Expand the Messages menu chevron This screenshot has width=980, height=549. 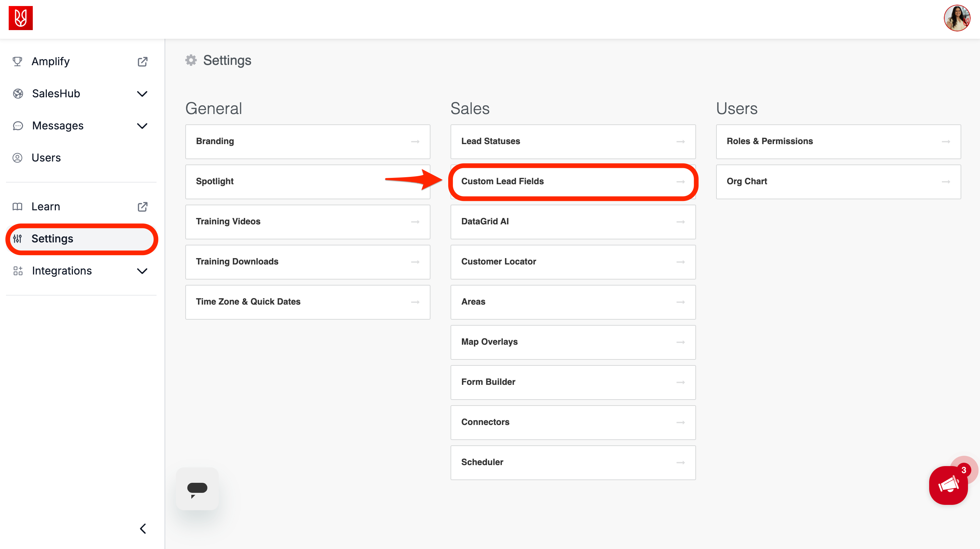[142, 126]
